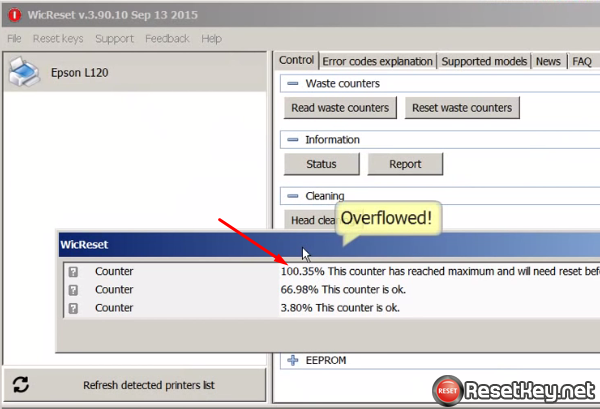Collapse the Waste counters section
The height and width of the screenshot is (409, 600).
(293, 83)
